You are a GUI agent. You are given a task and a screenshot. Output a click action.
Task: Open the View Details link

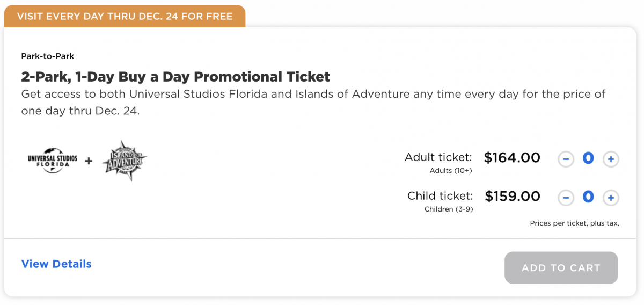[56, 264]
